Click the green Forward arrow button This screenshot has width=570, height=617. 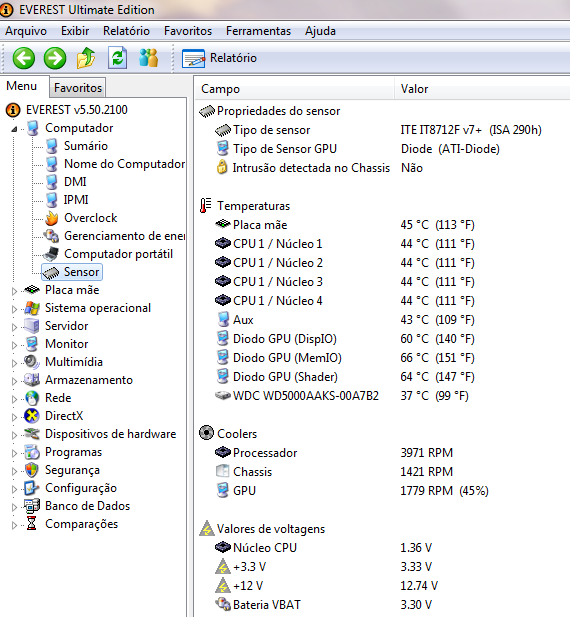tap(55, 58)
